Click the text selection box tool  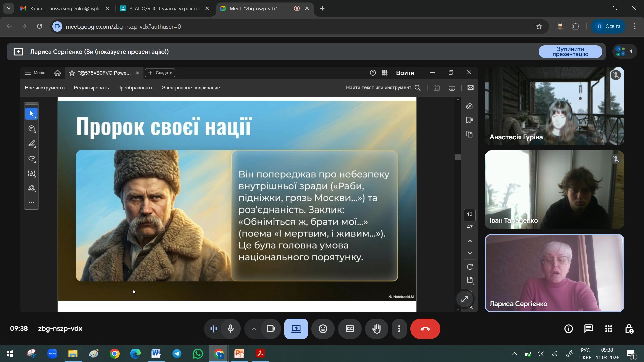click(32, 173)
